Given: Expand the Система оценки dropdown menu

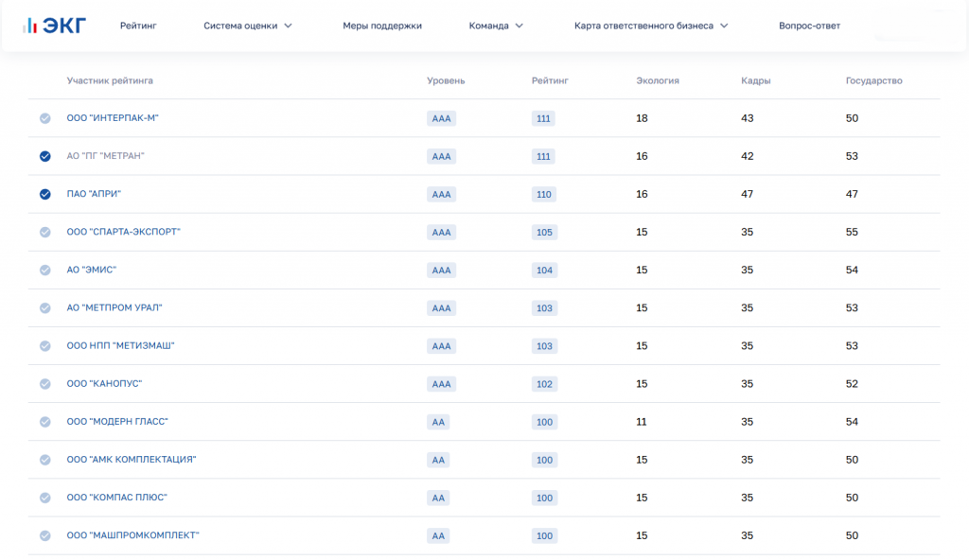Looking at the screenshot, I should tap(248, 26).
